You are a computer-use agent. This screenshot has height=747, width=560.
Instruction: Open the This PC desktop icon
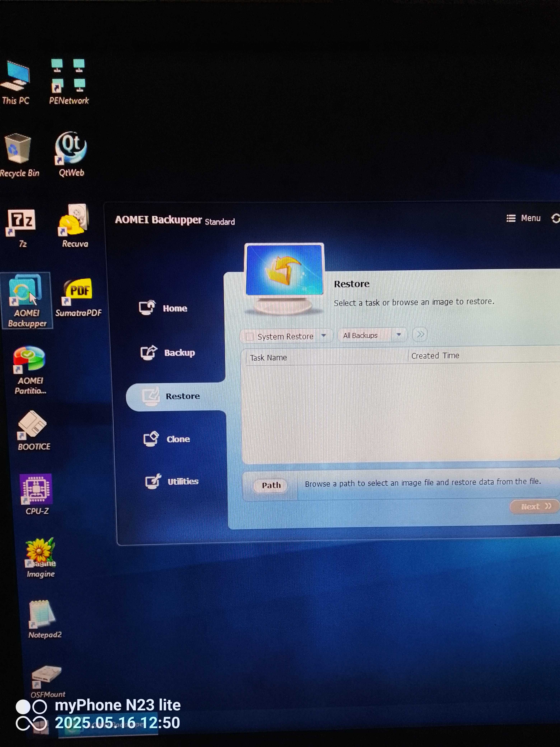(x=16, y=82)
